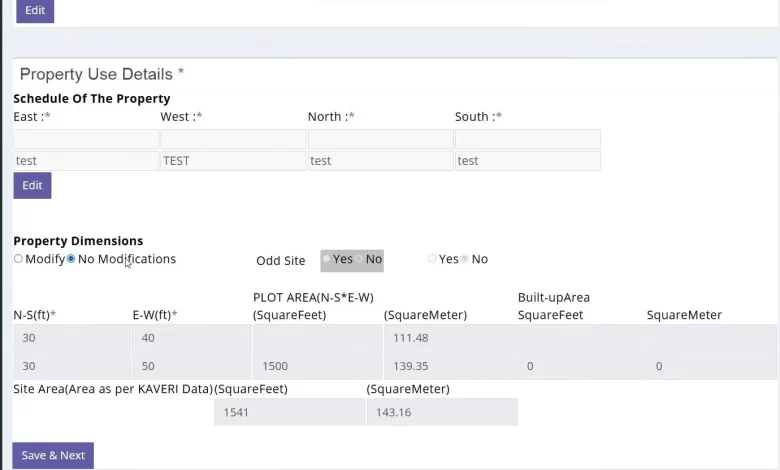Image resolution: width=780 pixels, height=470 pixels.
Task: Click the West field containing TEST
Action: [233, 161]
